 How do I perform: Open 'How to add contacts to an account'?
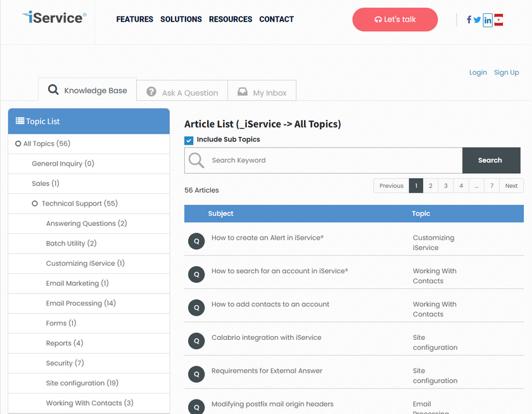(x=270, y=304)
